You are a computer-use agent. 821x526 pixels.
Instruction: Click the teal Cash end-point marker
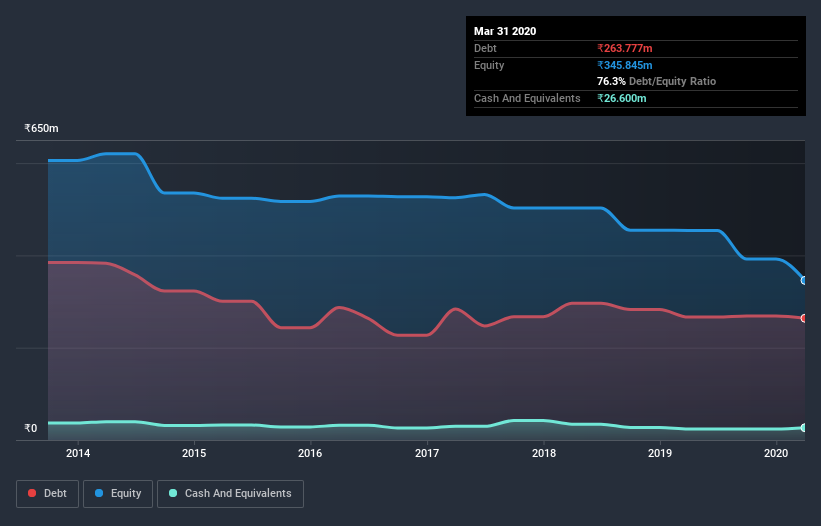click(804, 428)
